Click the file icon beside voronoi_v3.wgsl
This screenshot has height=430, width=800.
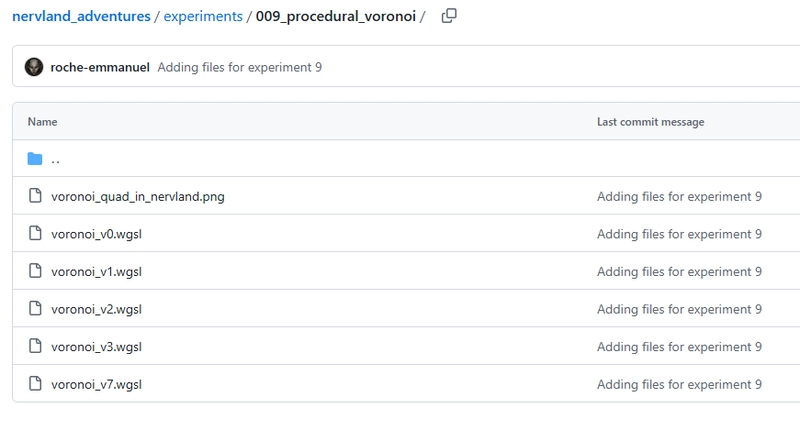35,347
